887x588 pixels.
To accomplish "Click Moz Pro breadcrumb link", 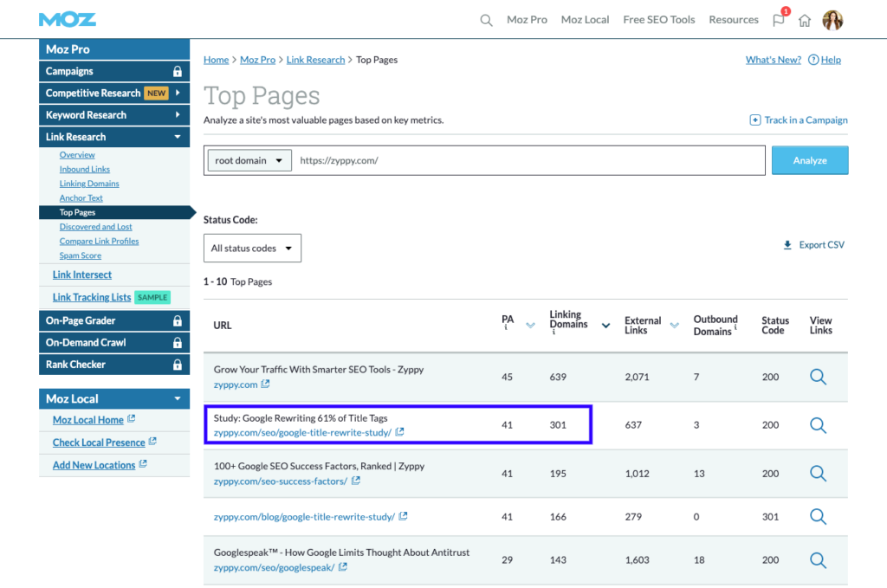I will pyautogui.click(x=257, y=60).
